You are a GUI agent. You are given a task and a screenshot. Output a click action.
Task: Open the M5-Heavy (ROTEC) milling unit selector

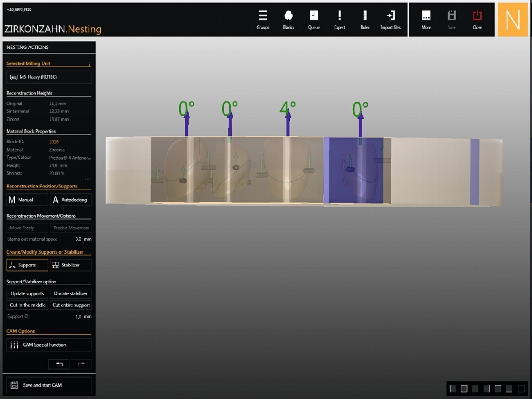pos(49,77)
